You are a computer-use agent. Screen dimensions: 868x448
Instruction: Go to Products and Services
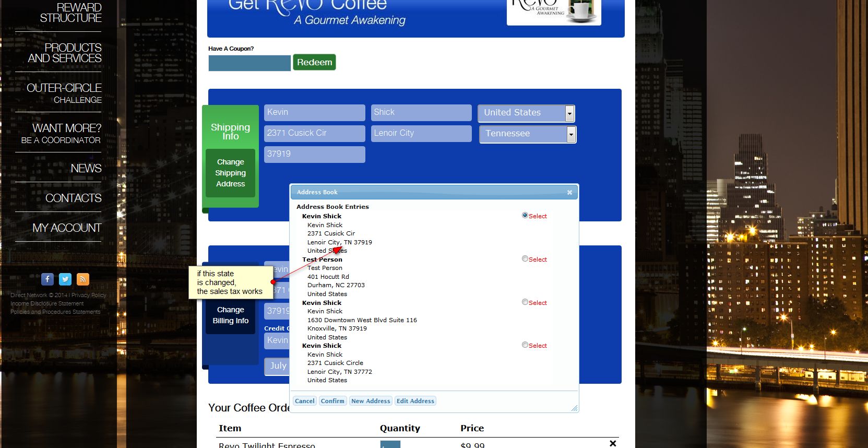pos(65,53)
